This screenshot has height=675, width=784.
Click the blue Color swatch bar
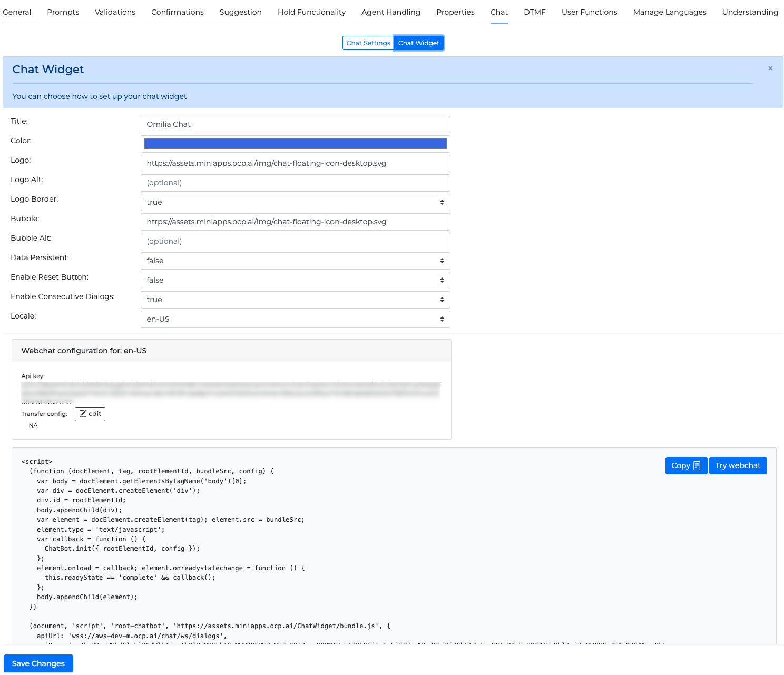(295, 143)
